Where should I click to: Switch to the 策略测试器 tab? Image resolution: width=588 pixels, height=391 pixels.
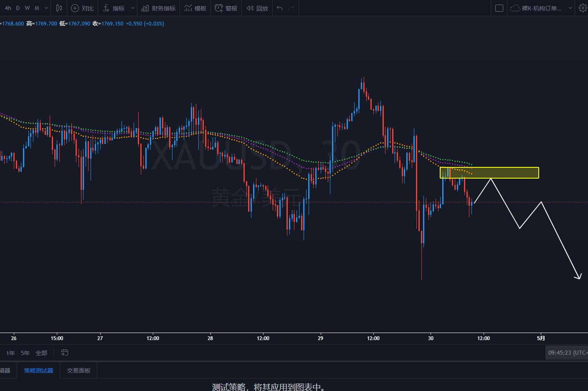38,370
